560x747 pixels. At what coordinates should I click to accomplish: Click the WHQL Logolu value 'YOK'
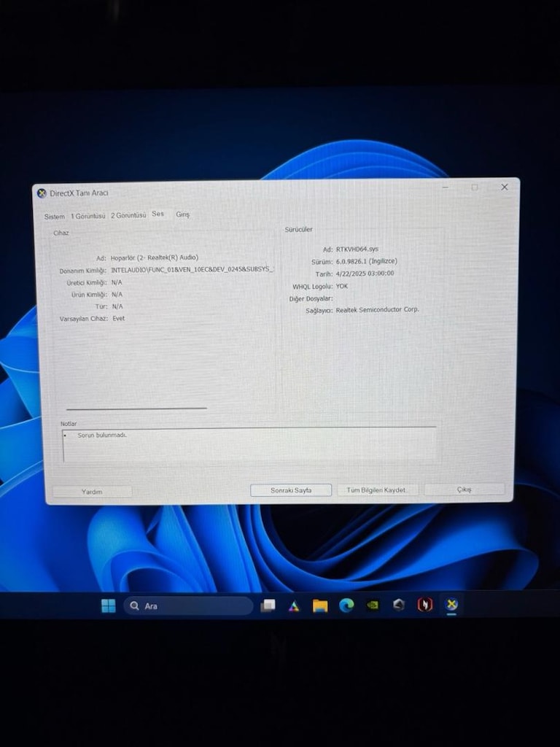click(342, 286)
